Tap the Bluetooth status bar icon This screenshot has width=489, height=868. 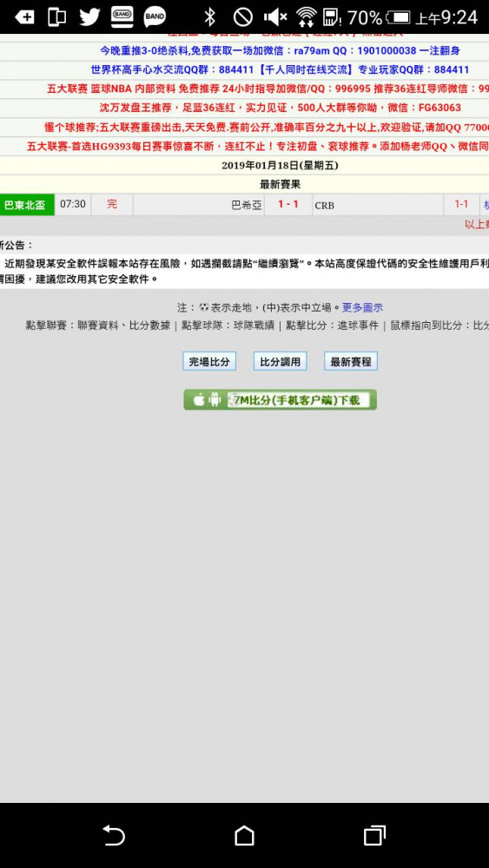click(x=209, y=17)
